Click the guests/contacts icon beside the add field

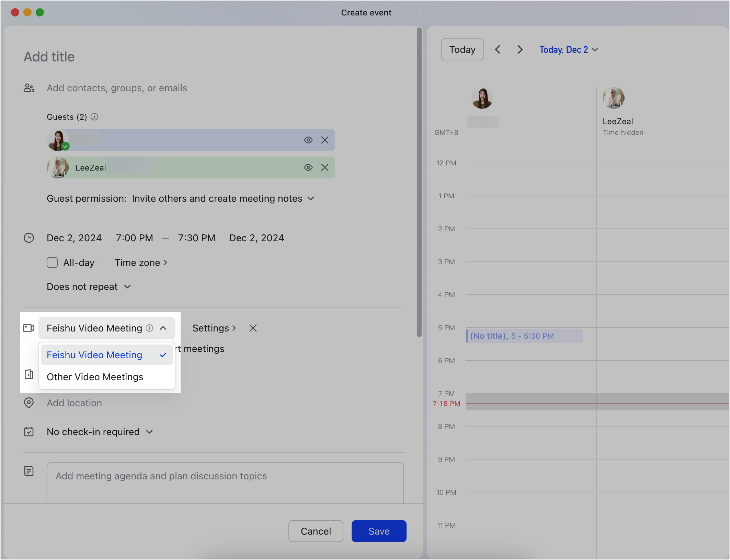point(29,88)
